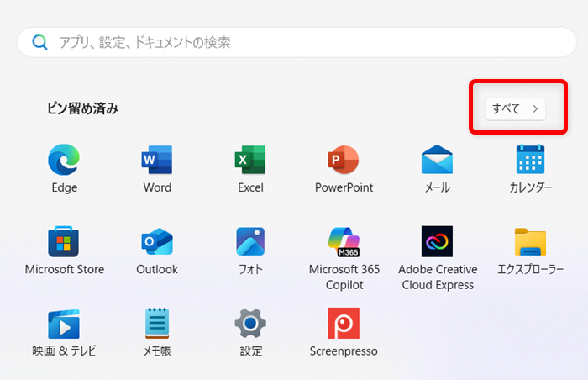Open the フォト app
588x380 pixels.
[x=250, y=242]
